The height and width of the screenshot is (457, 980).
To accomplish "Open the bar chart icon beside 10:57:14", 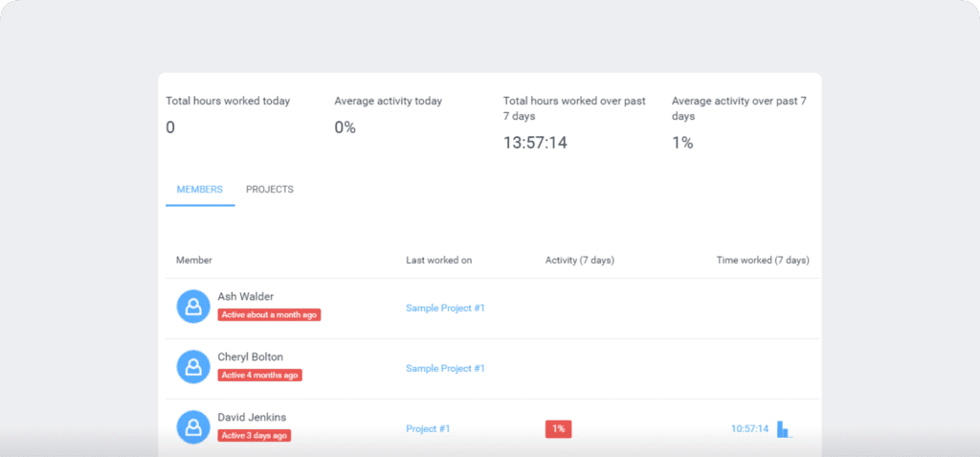I will (784, 429).
